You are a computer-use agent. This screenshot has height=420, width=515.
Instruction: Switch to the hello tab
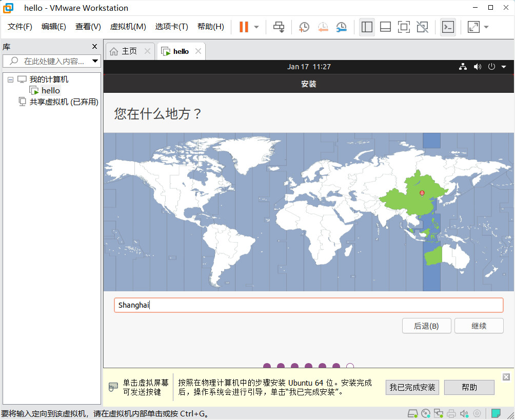(x=181, y=51)
